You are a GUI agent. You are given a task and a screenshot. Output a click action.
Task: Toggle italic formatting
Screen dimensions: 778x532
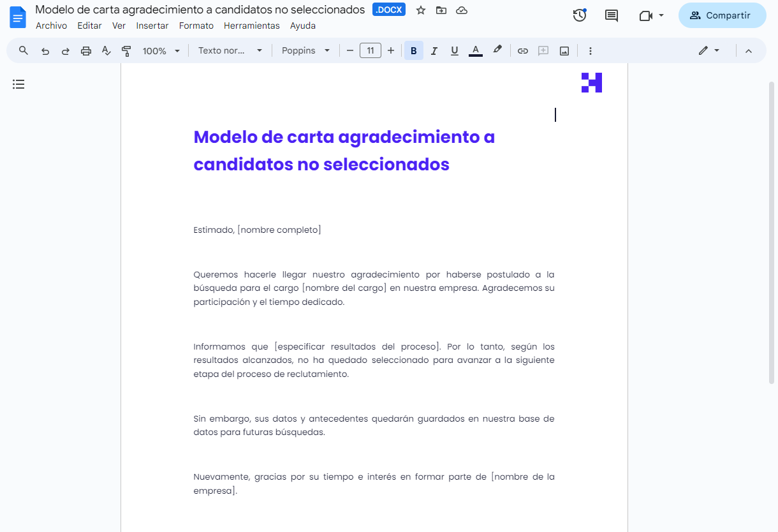click(x=434, y=50)
